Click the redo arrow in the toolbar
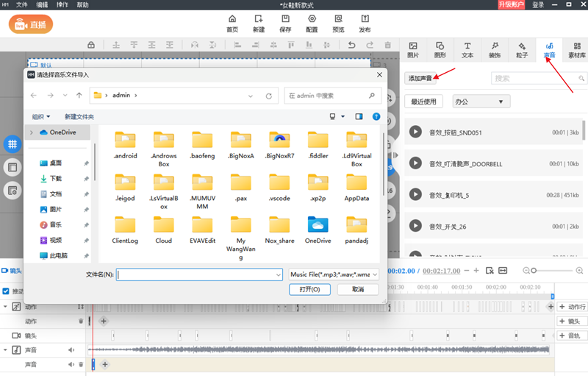This screenshot has width=588, height=376. [370, 45]
